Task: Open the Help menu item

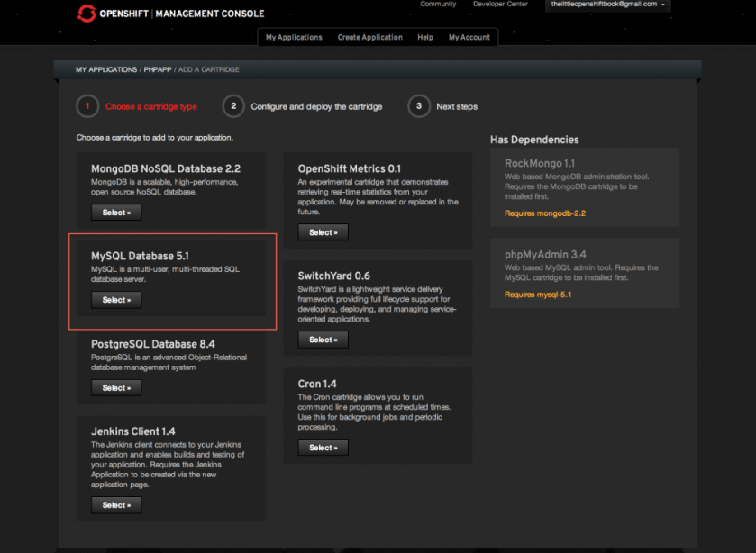Action: pos(425,37)
